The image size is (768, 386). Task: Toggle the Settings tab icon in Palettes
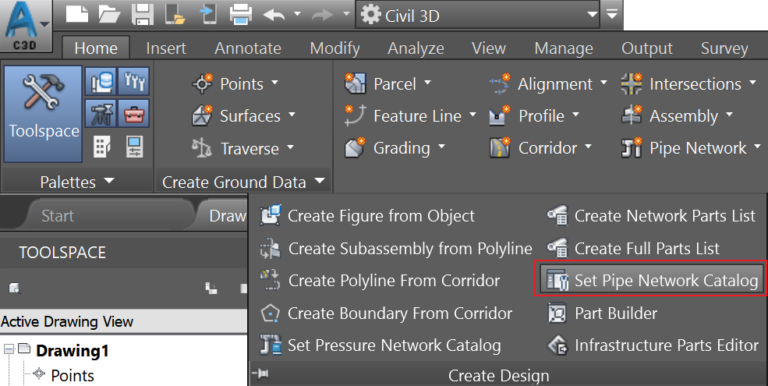click(x=133, y=81)
